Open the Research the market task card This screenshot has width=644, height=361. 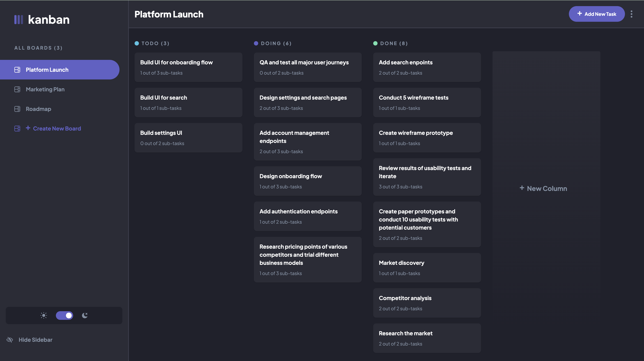point(427,338)
